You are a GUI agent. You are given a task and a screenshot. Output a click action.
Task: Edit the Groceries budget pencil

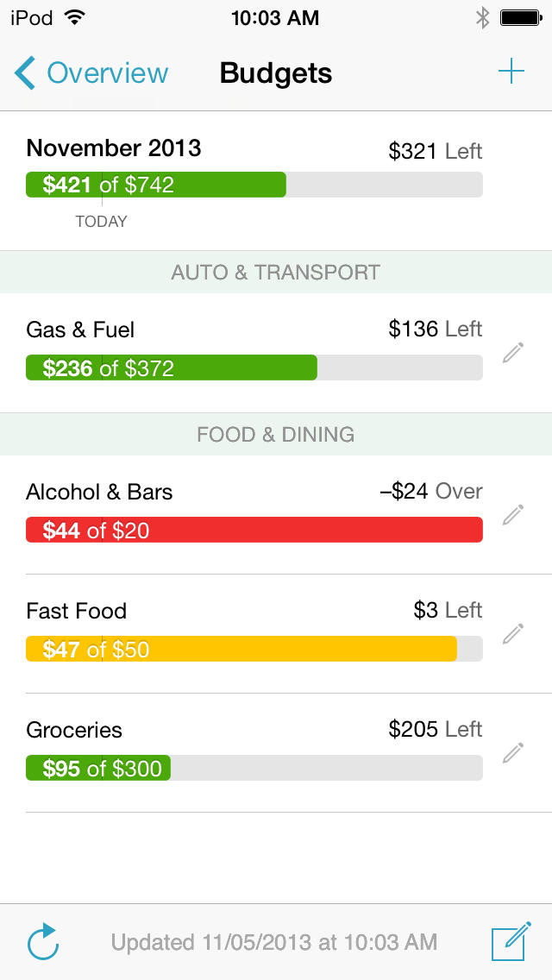pos(513,752)
